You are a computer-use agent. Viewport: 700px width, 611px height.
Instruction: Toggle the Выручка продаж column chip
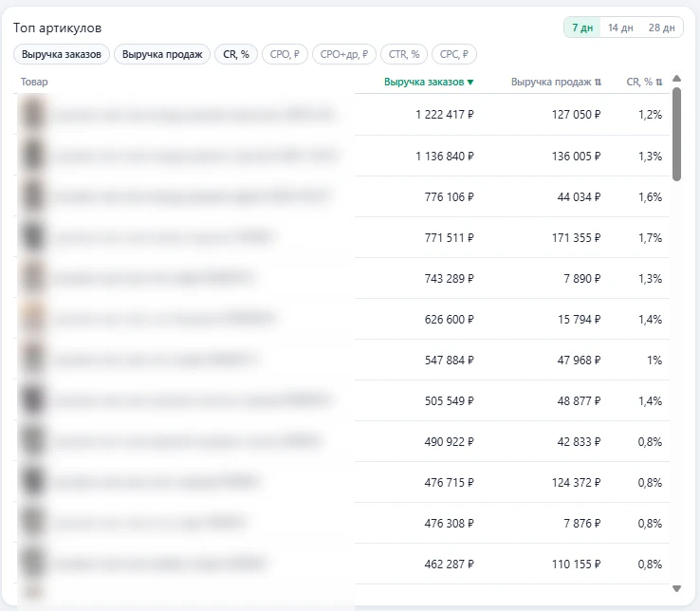click(x=162, y=54)
